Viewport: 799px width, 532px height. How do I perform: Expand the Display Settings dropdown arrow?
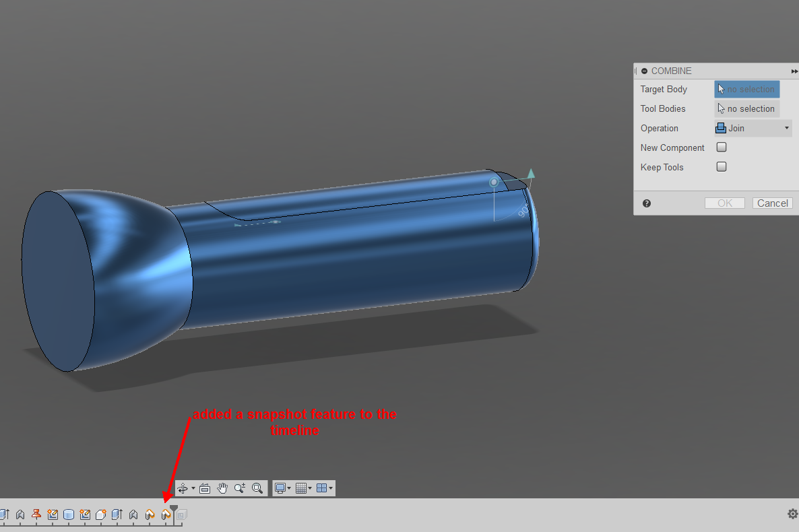[289, 489]
